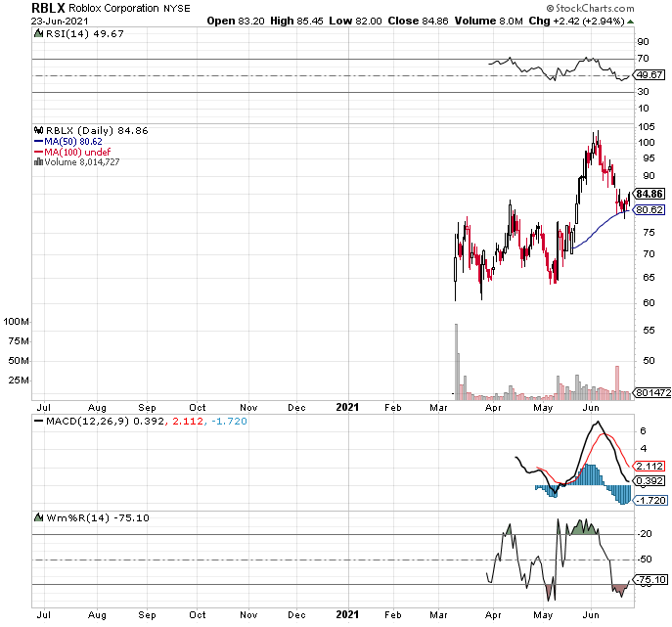
Task: Click Jun on the axis under the volume panel
Action: click(x=591, y=407)
